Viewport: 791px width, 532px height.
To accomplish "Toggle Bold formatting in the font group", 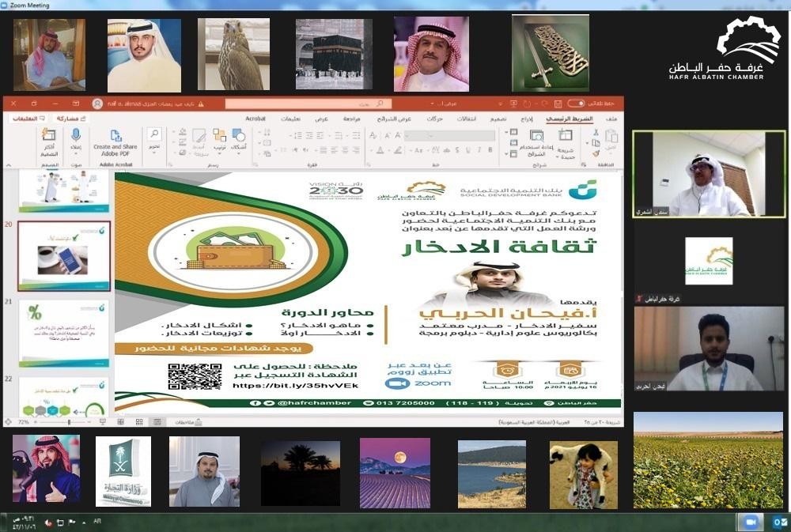I will coord(492,150).
